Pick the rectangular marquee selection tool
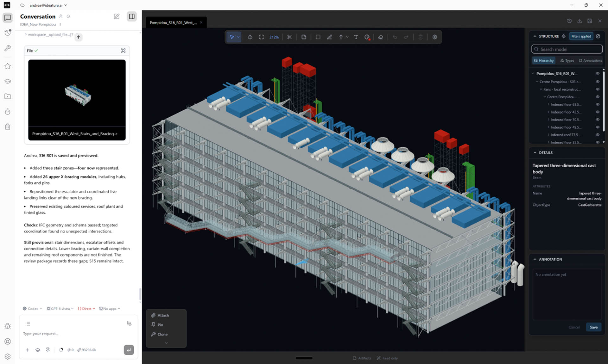Image resolution: width=608 pixels, height=364 pixels. [318, 37]
